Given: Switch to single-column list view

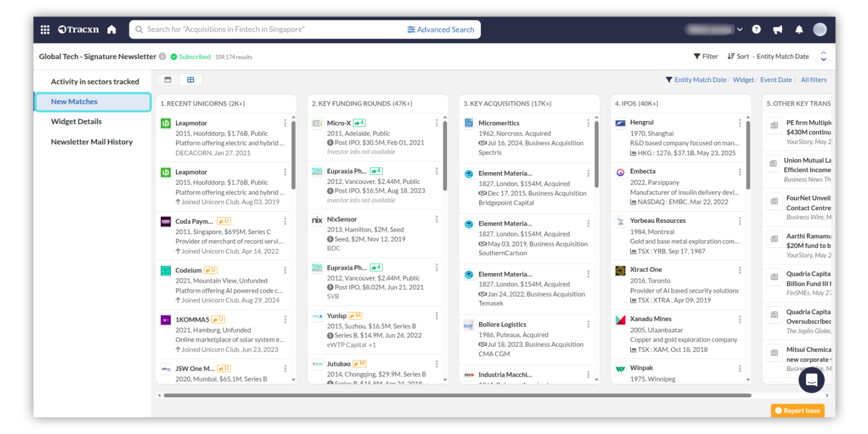Looking at the screenshot, I should [x=168, y=80].
